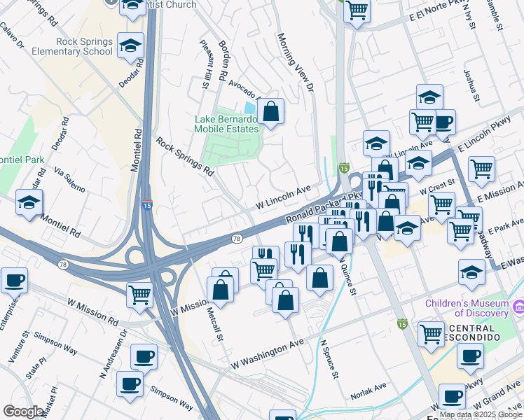Select the W Crest St street label
This screenshot has width=524, height=420.
point(437,187)
